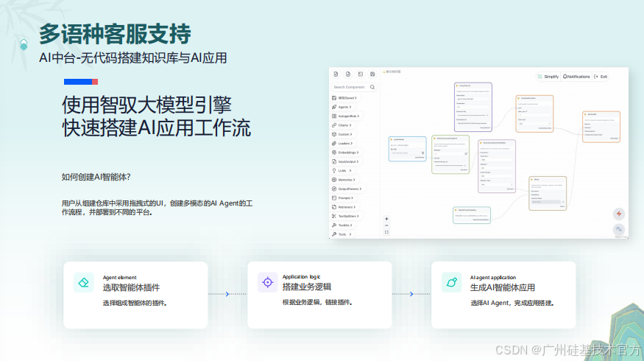Expand the Saved components category chevron

coord(355,98)
